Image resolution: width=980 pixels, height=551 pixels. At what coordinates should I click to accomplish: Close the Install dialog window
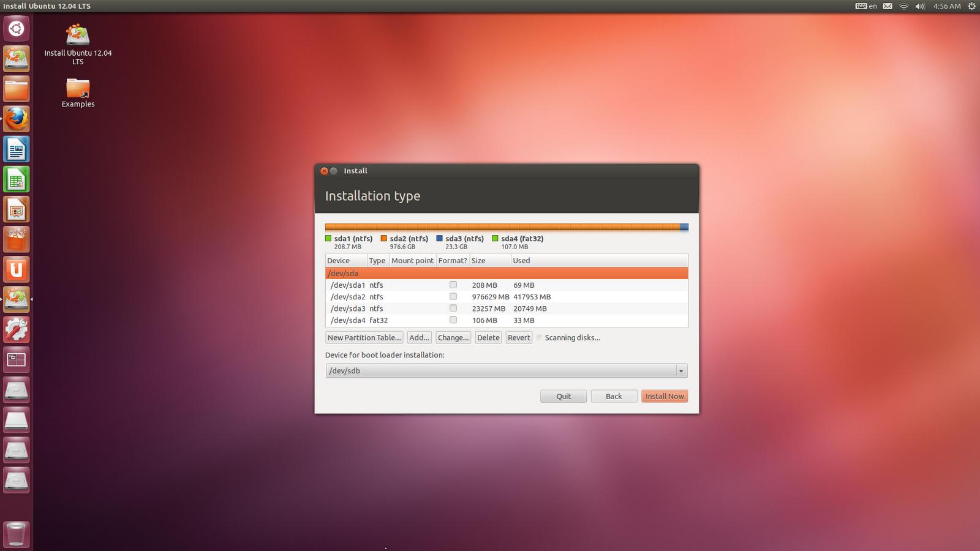[324, 171]
